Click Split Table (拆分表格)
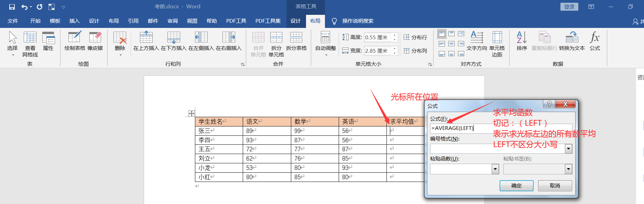 click(296, 41)
